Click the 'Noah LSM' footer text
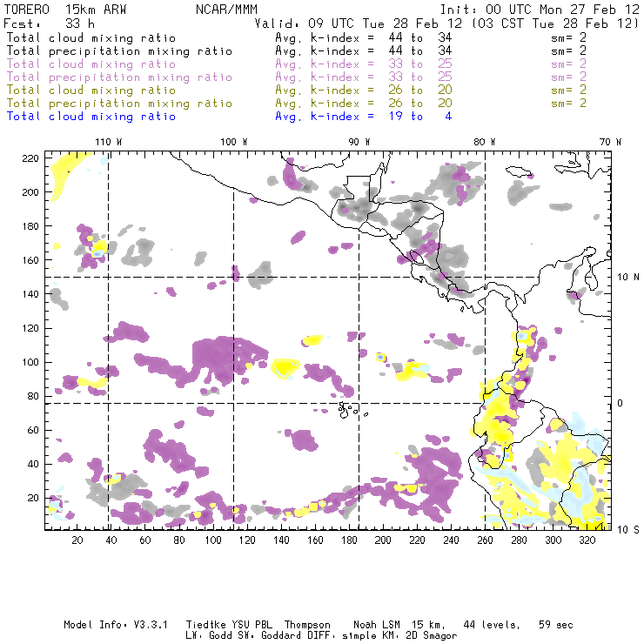The image size is (644, 644). (x=377, y=625)
